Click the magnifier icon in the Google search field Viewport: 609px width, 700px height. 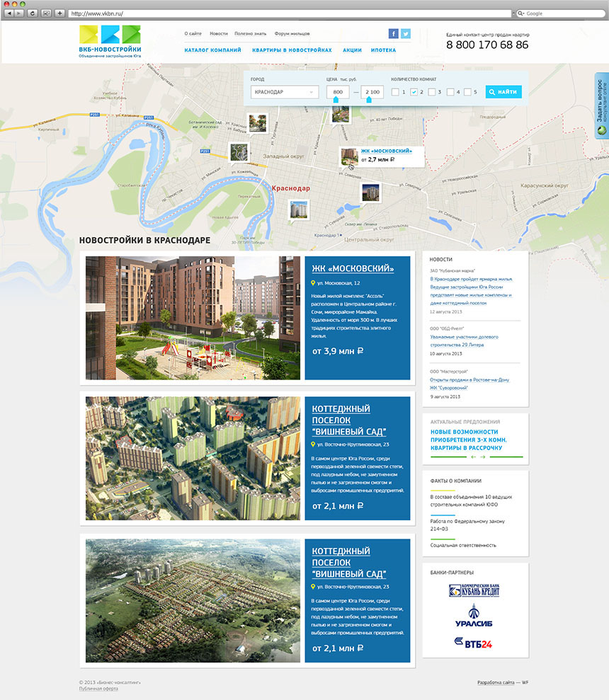pyautogui.click(x=521, y=13)
